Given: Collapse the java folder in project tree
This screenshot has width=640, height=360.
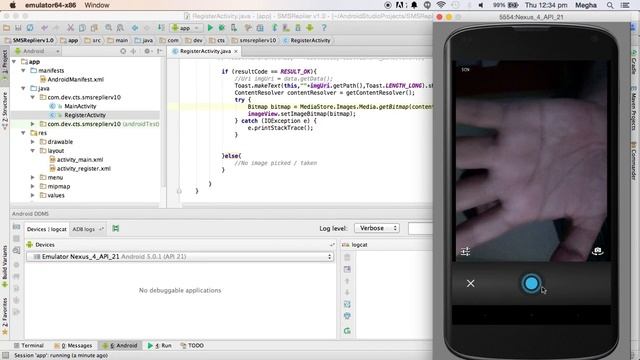Looking at the screenshot, I should pyautogui.click(x=23, y=88).
